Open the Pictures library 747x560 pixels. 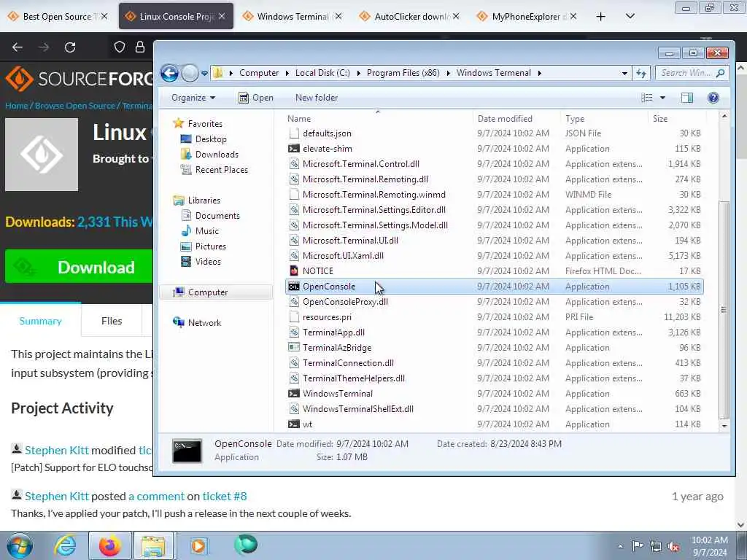(x=211, y=246)
